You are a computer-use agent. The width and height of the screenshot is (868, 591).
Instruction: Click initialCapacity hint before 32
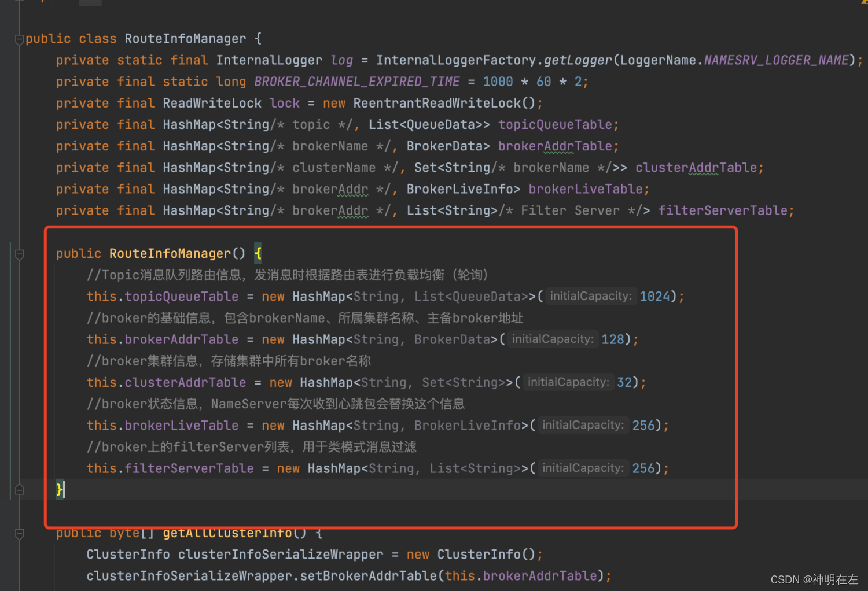pyautogui.click(x=568, y=382)
